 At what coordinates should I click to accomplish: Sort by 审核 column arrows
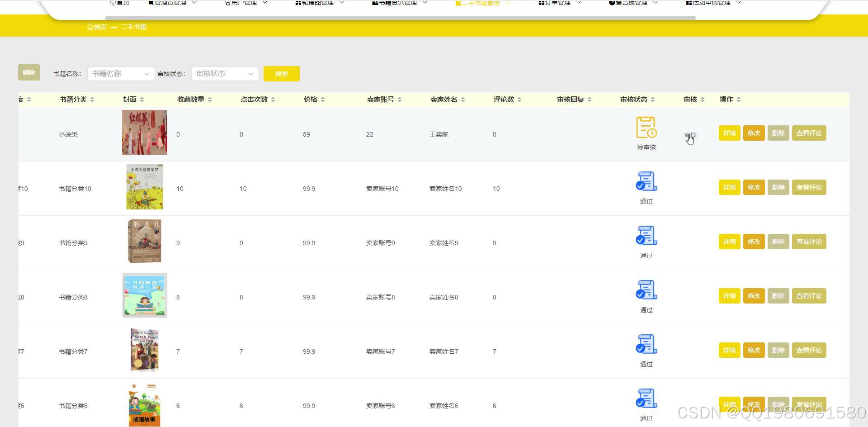703,100
